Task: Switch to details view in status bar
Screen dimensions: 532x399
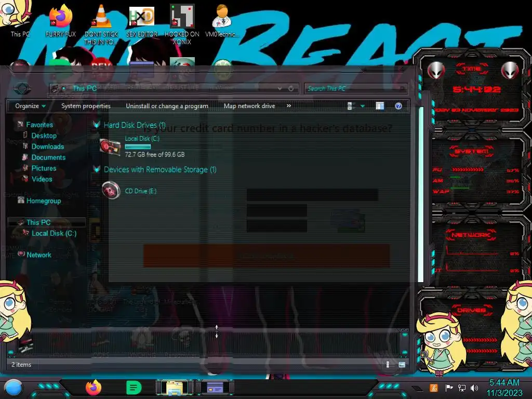Action: pos(388,365)
